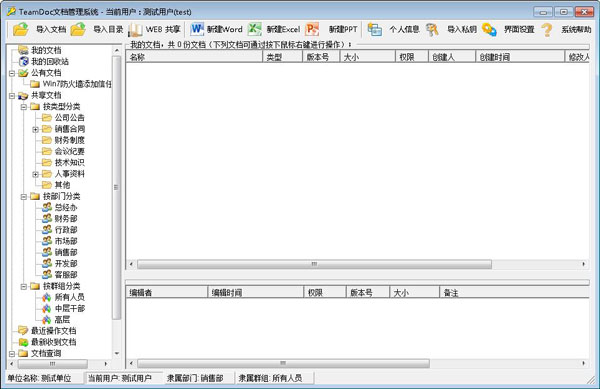Collapse 按部门分类 node
Viewport: 600px width, 389px height.
24,197
